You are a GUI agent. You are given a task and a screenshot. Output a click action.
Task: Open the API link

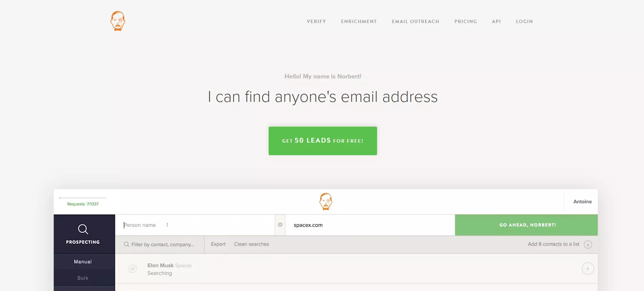coord(496,21)
